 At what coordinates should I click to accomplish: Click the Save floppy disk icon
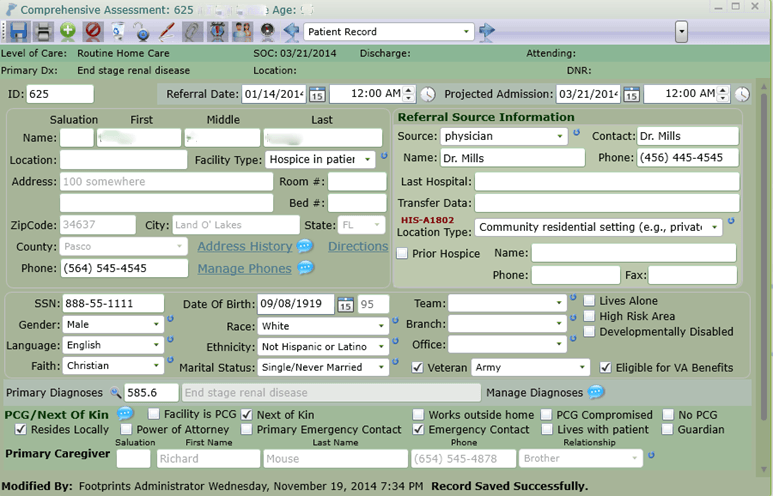click(x=18, y=32)
